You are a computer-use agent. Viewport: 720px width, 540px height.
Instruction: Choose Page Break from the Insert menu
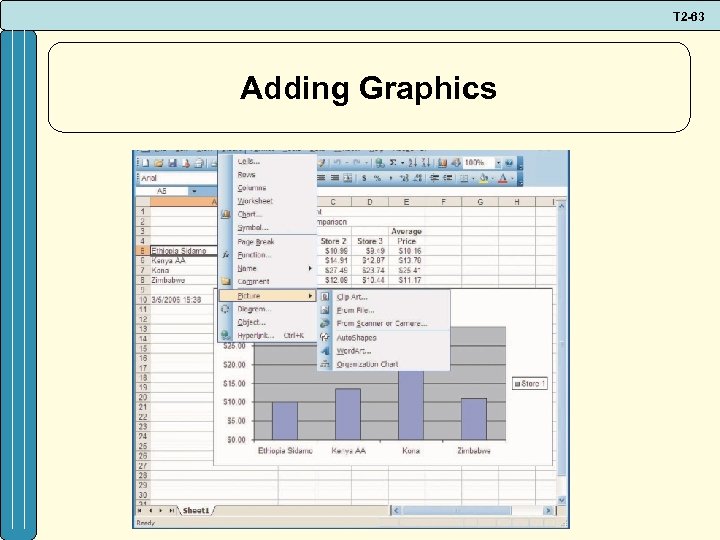pos(267,242)
